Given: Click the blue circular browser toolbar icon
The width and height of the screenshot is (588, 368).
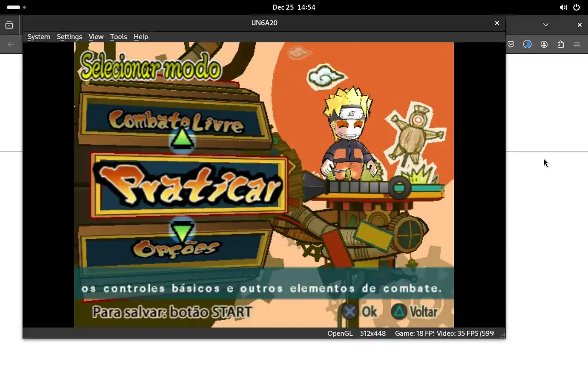Looking at the screenshot, I should 527,45.
